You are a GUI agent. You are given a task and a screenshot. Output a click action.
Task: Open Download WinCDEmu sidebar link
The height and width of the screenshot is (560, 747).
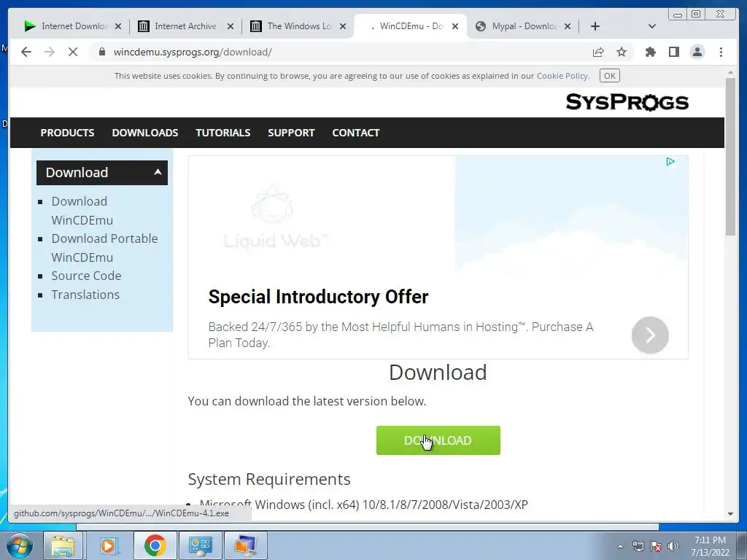point(82,211)
